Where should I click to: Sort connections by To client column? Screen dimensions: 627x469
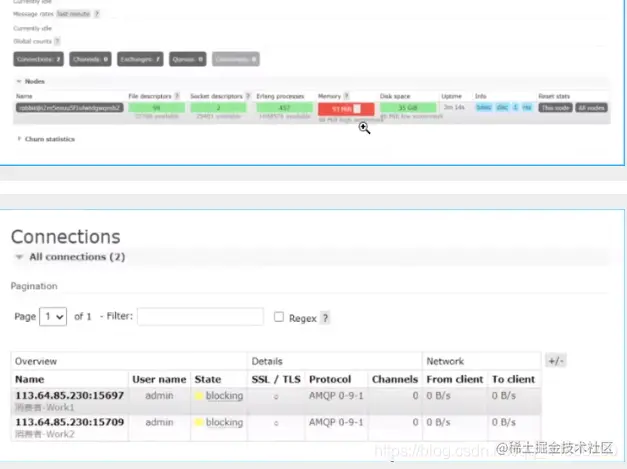[513, 379]
